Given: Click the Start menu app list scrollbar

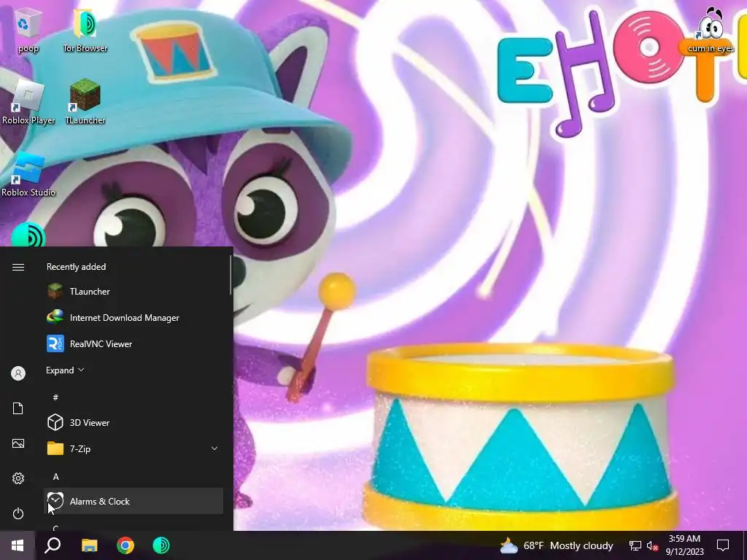Looking at the screenshot, I should click(x=231, y=275).
